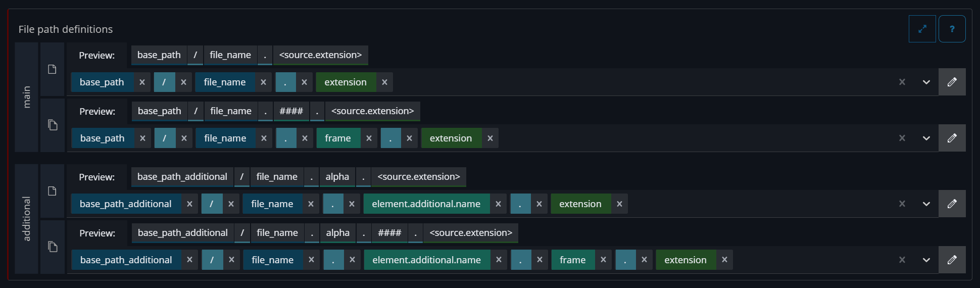Image resolution: width=980 pixels, height=288 pixels.
Task: Click multi-file sequence icon in additional section
Action: tap(53, 247)
